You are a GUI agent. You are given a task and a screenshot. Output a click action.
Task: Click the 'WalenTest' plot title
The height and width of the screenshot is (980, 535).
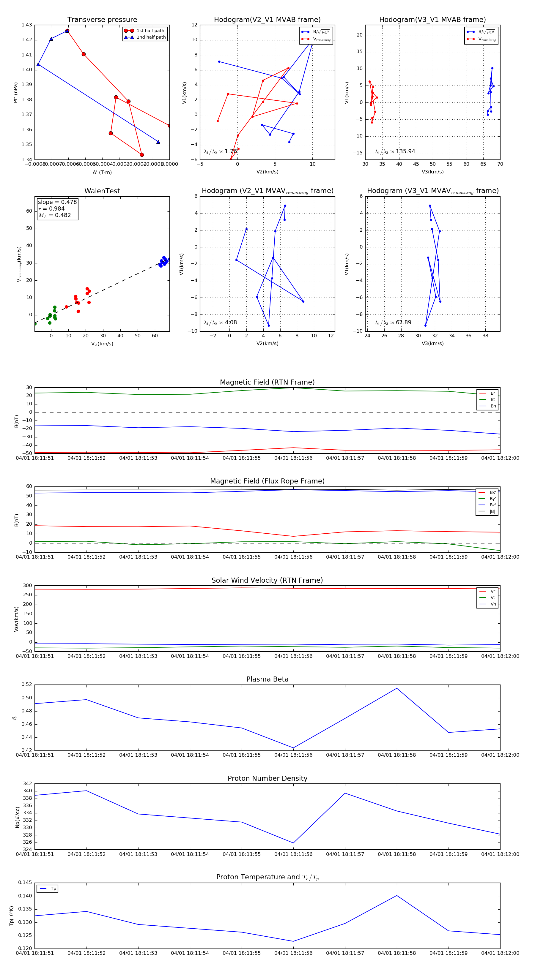[102, 191]
